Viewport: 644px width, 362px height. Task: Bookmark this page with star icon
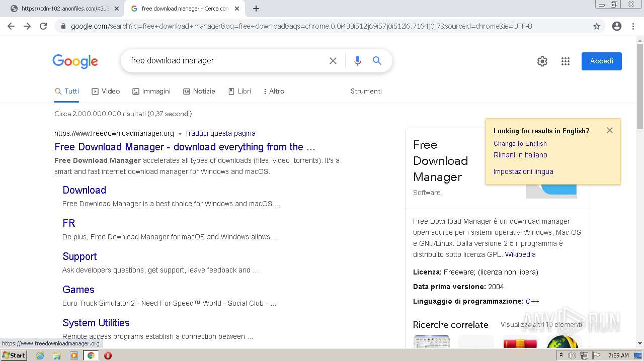[x=597, y=26]
